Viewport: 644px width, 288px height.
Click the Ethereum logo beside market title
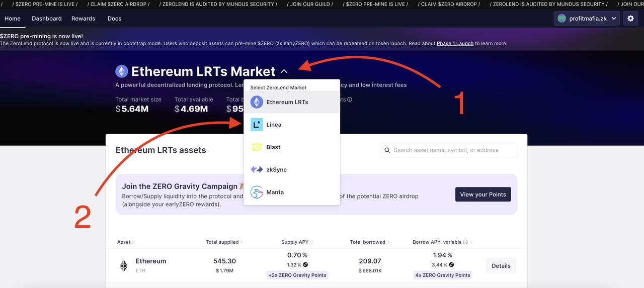[x=122, y=71]
